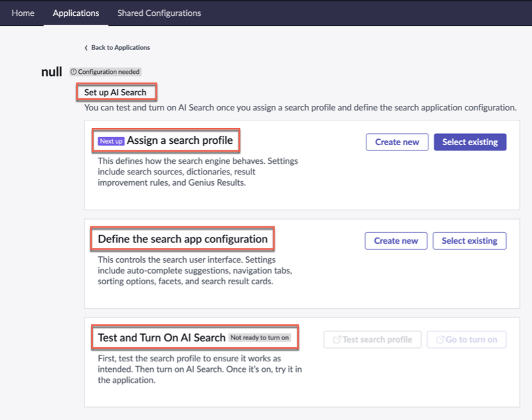532x420 pixels.
Task: Switch to the Applications tab
Action: pos(76,13)
